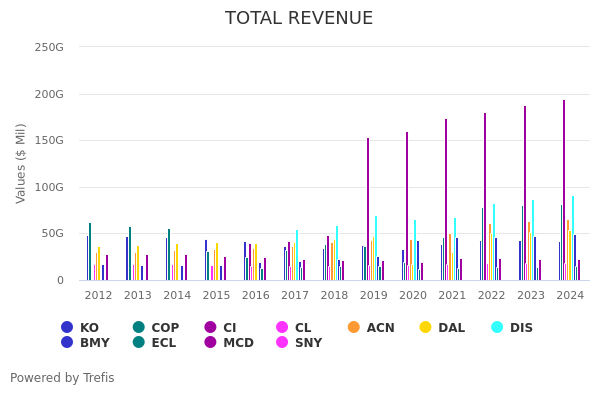
Task: Click the 250G y-axis tick label
Action: [x=49, y=47]
